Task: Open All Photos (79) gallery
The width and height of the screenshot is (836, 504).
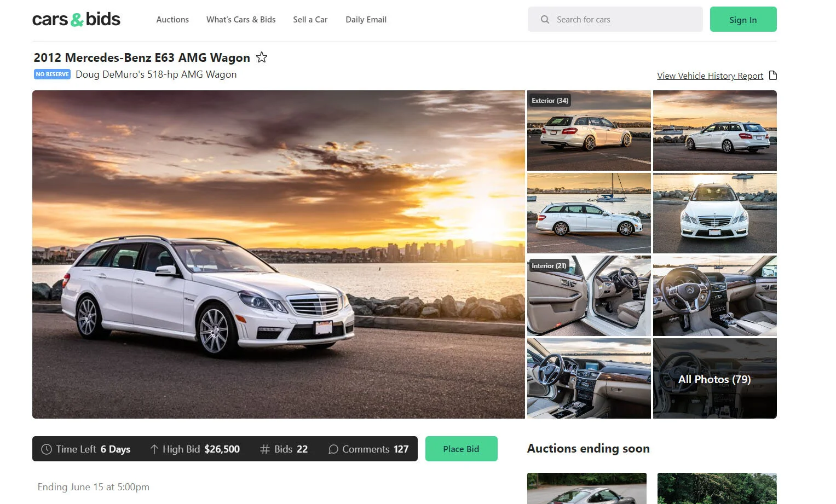Action: click(x=714, y=379)
